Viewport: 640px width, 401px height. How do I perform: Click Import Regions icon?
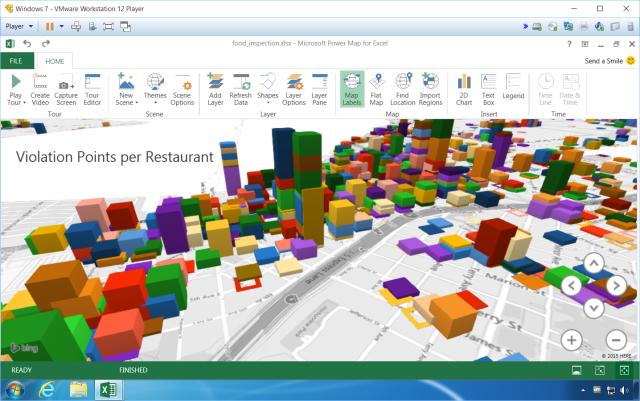(x=430, y=88)
